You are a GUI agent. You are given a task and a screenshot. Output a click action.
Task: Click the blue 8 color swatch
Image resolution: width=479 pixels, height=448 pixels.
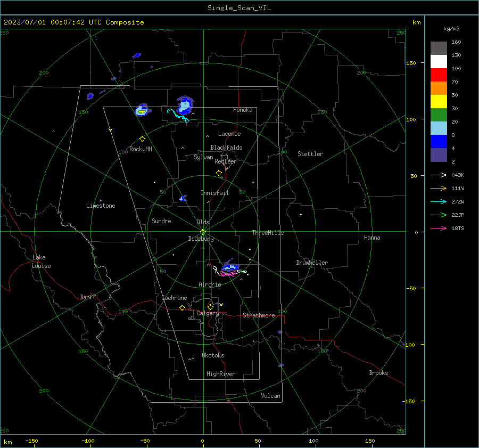click(439, 141)
